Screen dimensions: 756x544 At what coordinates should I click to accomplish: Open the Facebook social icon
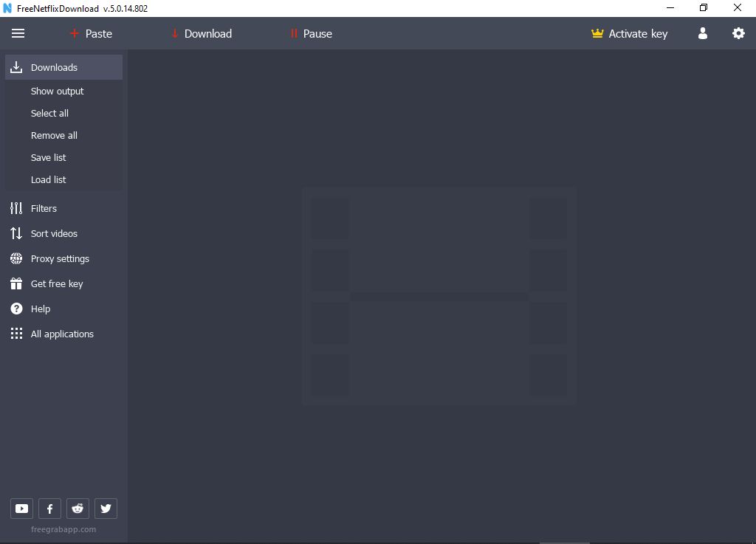(x=49, y=508)
